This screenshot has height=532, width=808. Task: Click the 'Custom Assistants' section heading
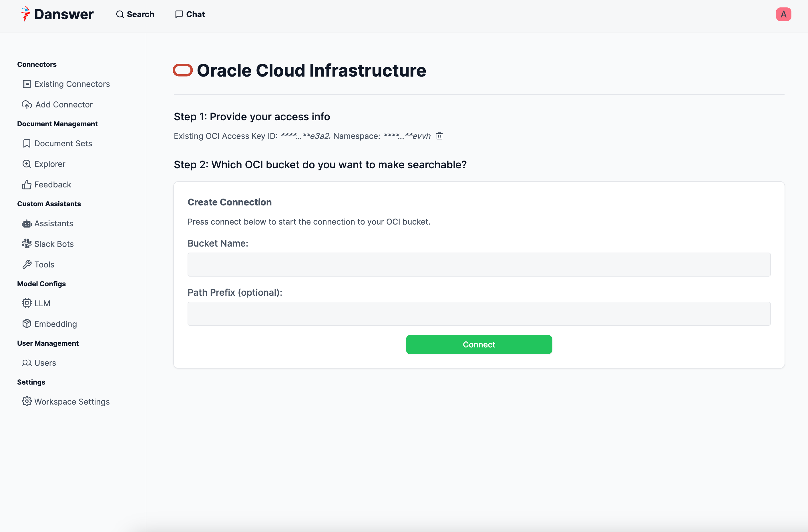pyautogui.click(x=49, y=204)
